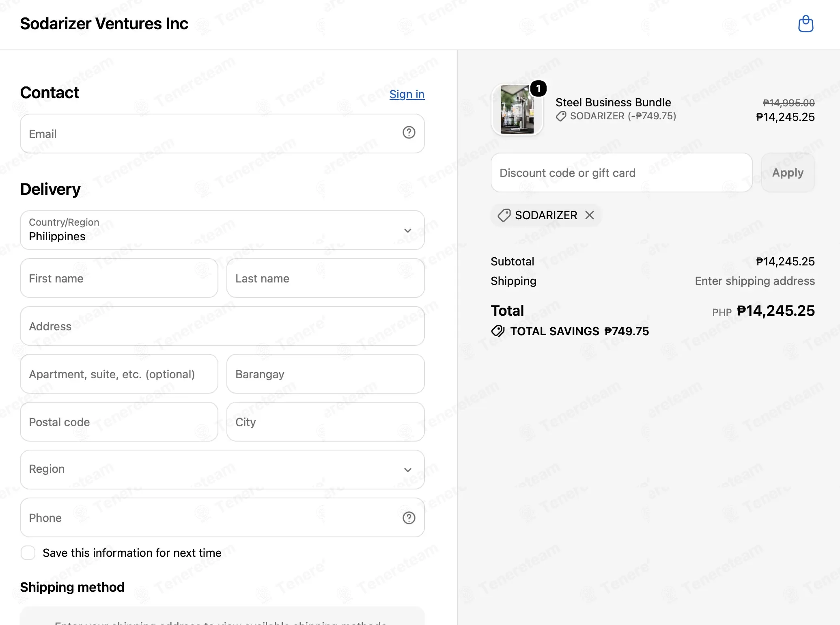Screen dimensions: 840x625
Task: Focus the Discount code or gift card field
Action: pyautogui.click(x=621, y=172)
